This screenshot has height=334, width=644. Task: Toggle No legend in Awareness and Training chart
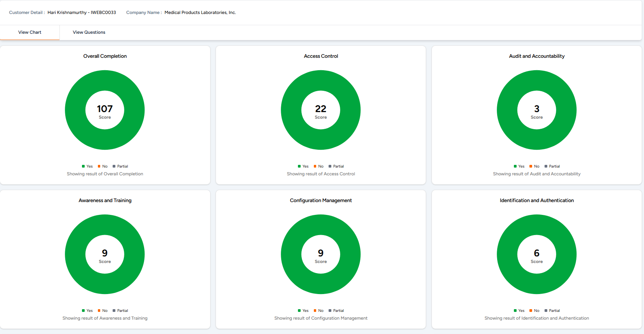click(x=103, y=311)
